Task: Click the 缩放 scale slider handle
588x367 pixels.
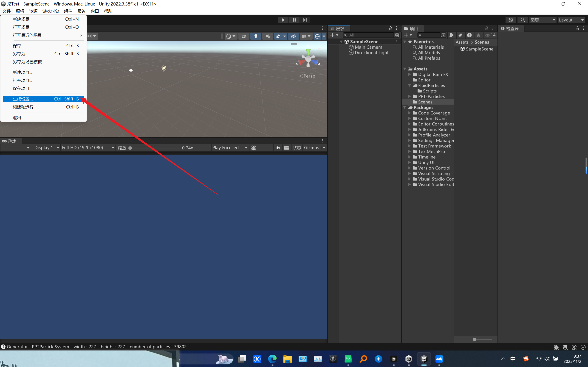Action: point(130,148)
